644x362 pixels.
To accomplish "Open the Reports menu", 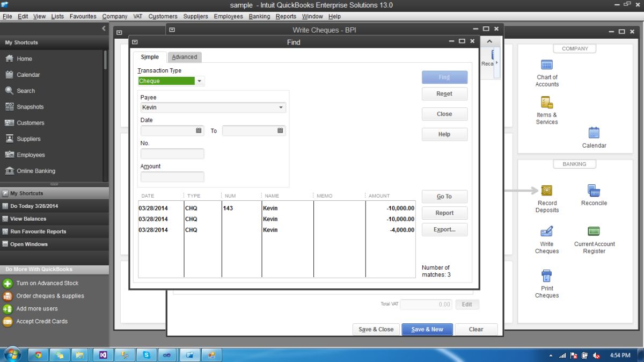I will click(286, 17).
